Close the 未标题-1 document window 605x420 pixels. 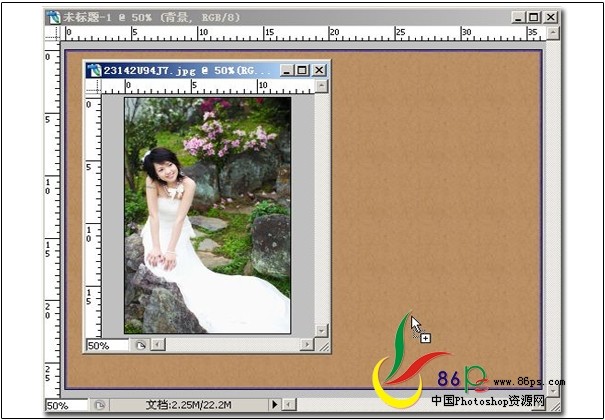coord(551,17)
